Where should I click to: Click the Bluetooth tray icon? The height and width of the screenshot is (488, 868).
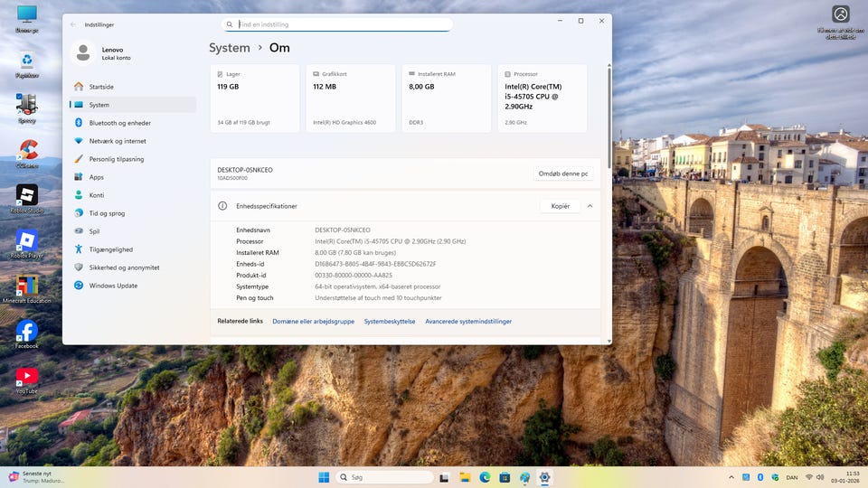[x=760, y=477]
